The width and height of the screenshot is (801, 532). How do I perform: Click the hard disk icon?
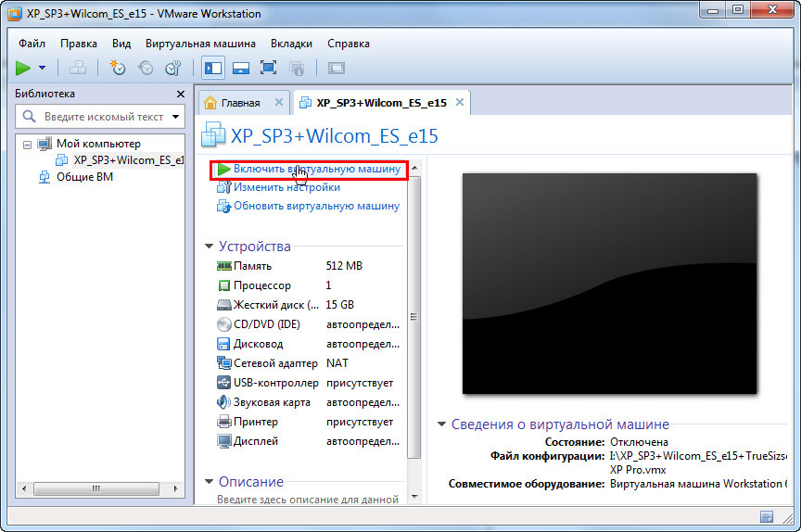pos(223,305)
